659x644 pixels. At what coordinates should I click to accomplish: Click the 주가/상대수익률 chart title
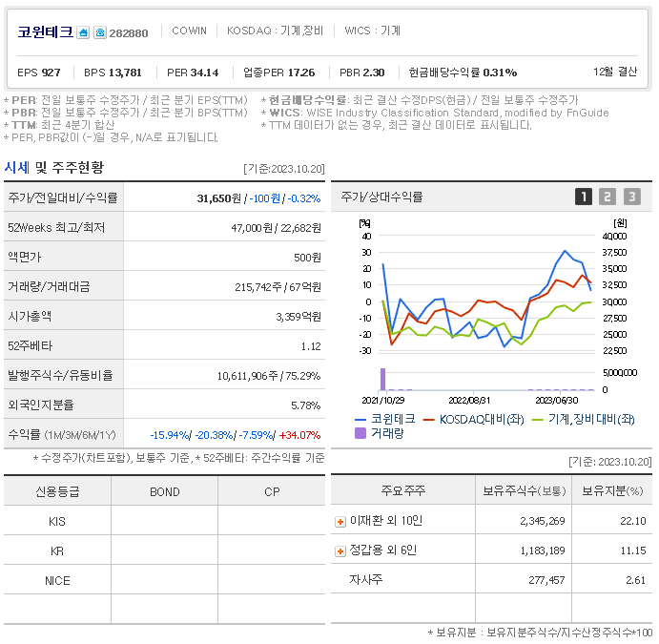(381, 197)
